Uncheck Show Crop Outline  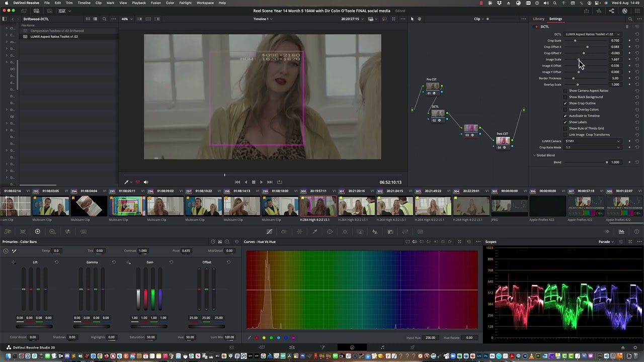(565, 103)
